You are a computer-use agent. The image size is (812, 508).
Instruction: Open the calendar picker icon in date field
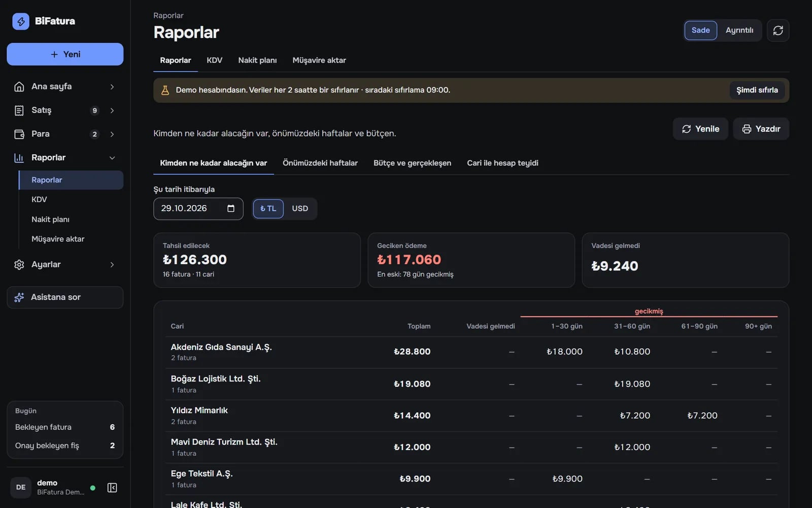click(x=231, y=208)
